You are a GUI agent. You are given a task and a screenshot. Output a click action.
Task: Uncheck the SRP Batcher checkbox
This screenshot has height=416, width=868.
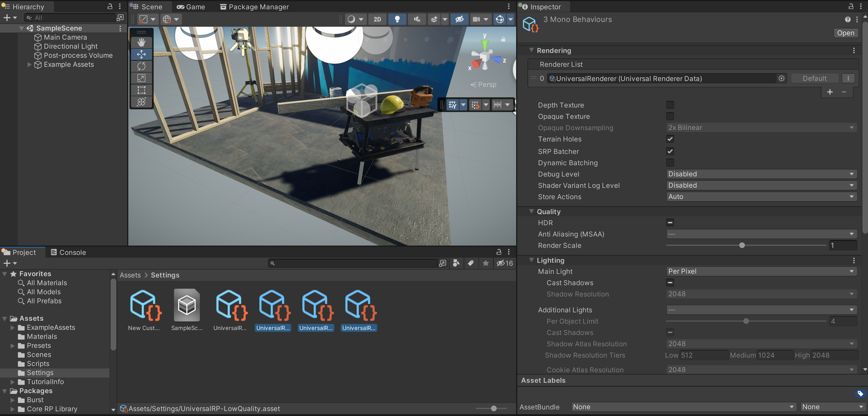(x=670, y=151)
